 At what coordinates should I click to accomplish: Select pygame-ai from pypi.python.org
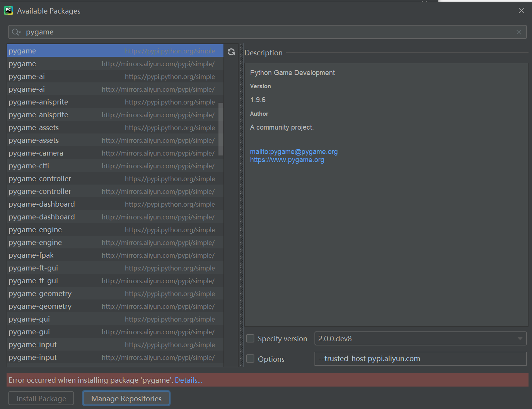[x=115, y=76]
